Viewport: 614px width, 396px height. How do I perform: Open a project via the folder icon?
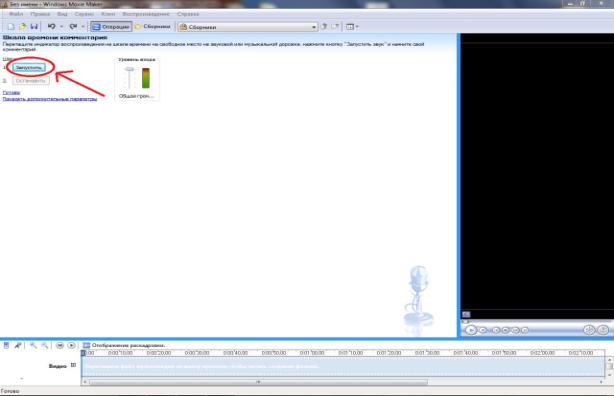tap(22, 27)
